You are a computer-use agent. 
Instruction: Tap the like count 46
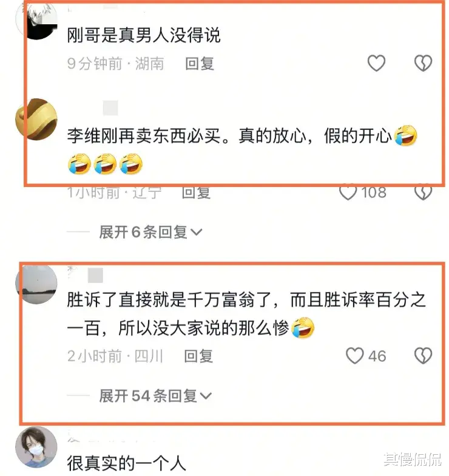[377, 356]
